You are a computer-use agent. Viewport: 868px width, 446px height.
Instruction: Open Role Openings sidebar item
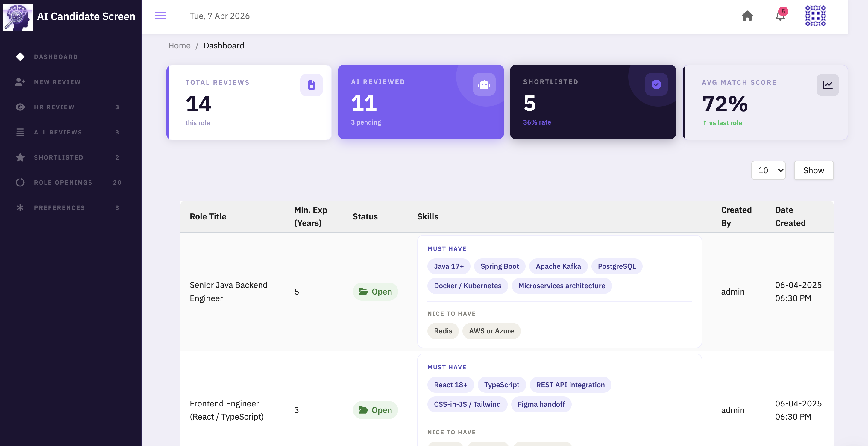click(63, 183)
